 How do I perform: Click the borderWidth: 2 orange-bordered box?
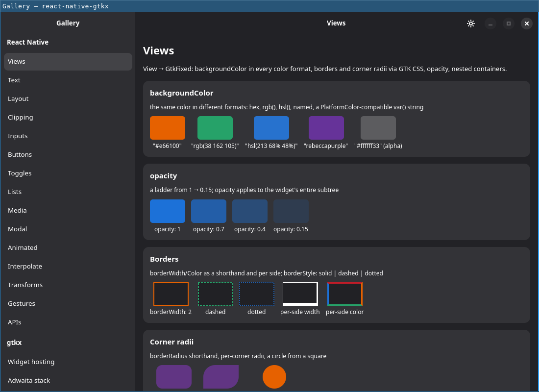pyautogui.click(x=171, y=294)
